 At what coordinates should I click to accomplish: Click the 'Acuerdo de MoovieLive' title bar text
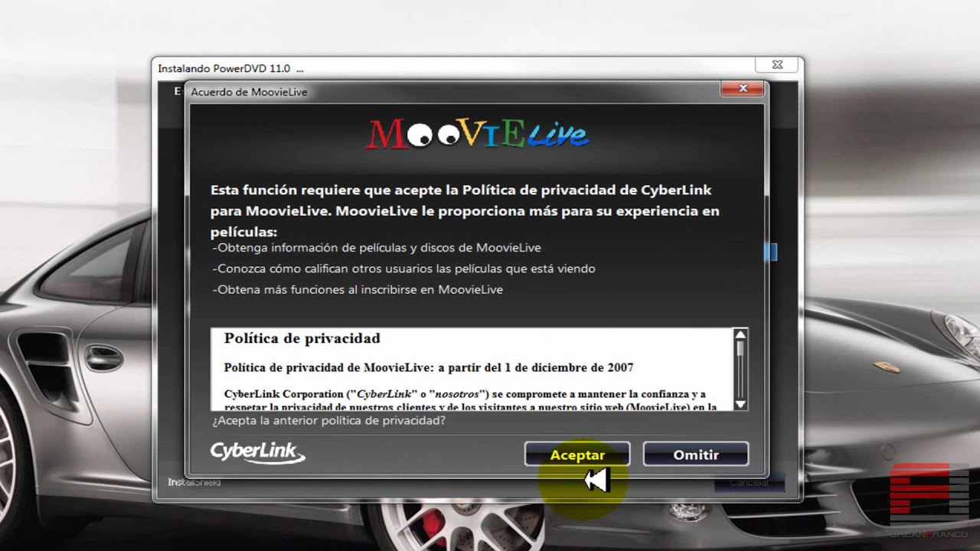[x=249, y=92]
